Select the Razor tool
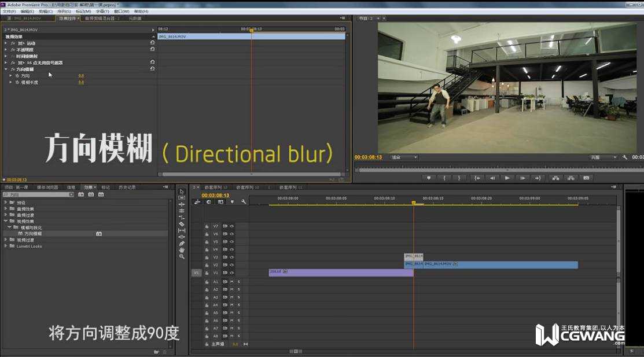 tap(182, 224)
